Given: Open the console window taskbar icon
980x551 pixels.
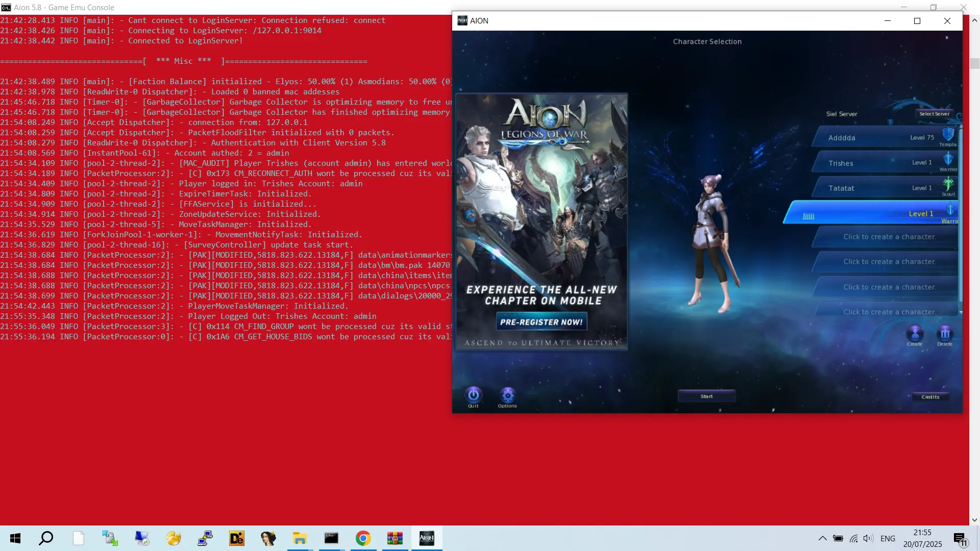Looking at the screenshot, I should click(x=331, y=538).
